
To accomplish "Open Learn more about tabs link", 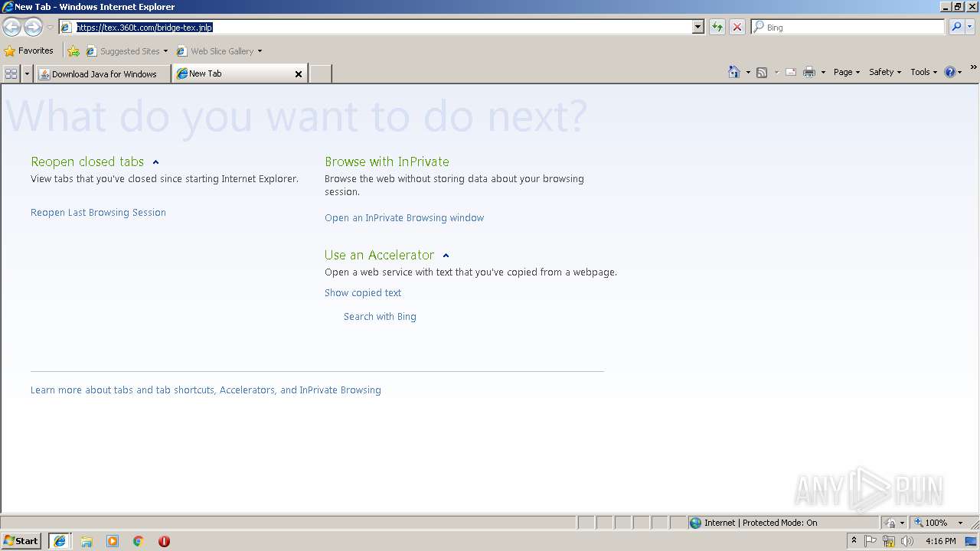I will coord(206,390).
